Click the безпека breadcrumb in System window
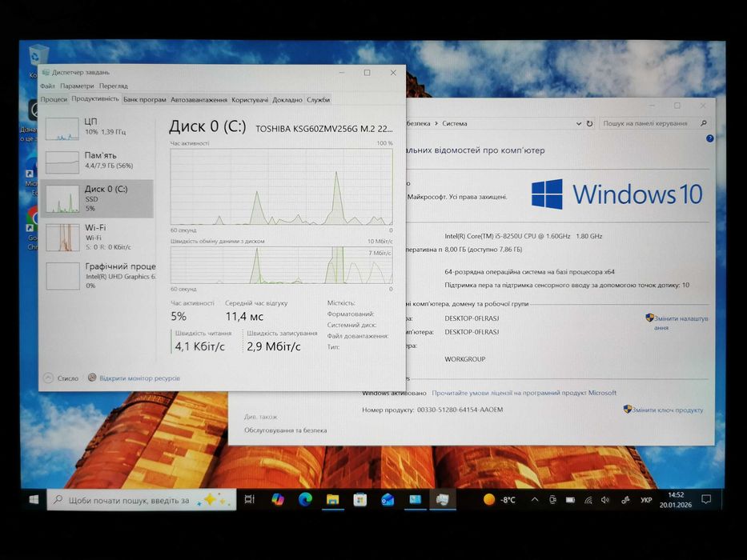The image size is (747, 560). coord(419,123)
